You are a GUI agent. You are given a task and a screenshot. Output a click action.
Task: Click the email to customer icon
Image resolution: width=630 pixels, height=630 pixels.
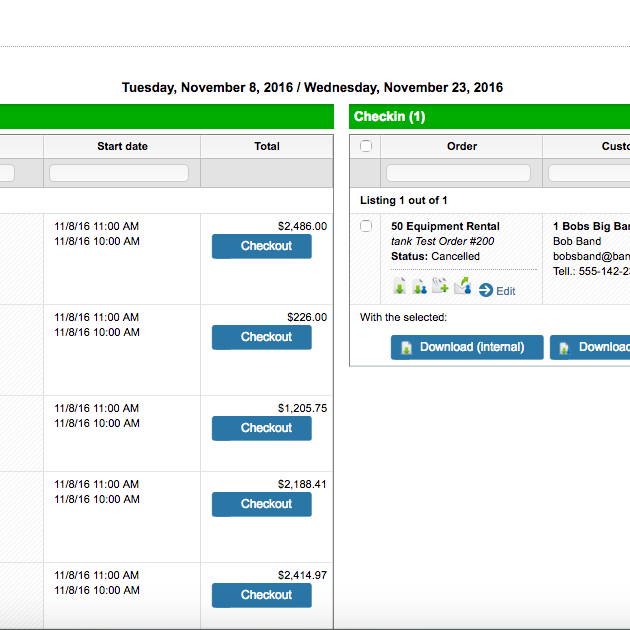462,288
